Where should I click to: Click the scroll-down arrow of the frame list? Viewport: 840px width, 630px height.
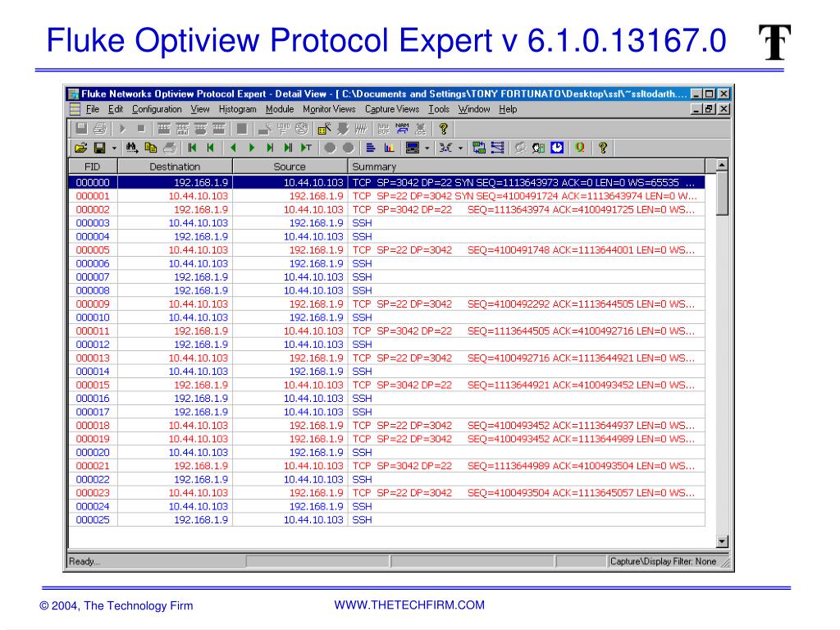[722, 541]
